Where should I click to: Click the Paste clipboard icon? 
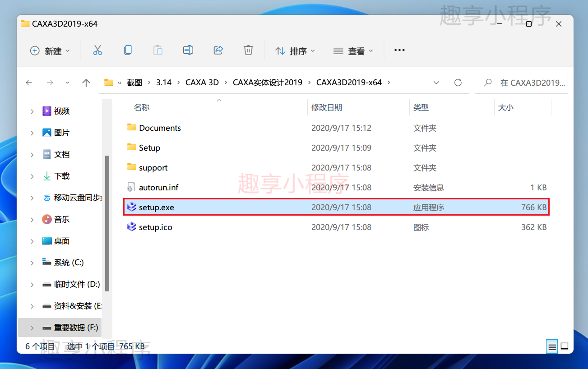point(158,51)
